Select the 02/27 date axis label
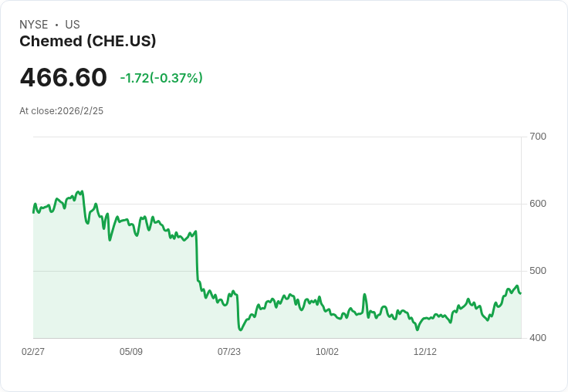568x392 pixels. [33, 352]
